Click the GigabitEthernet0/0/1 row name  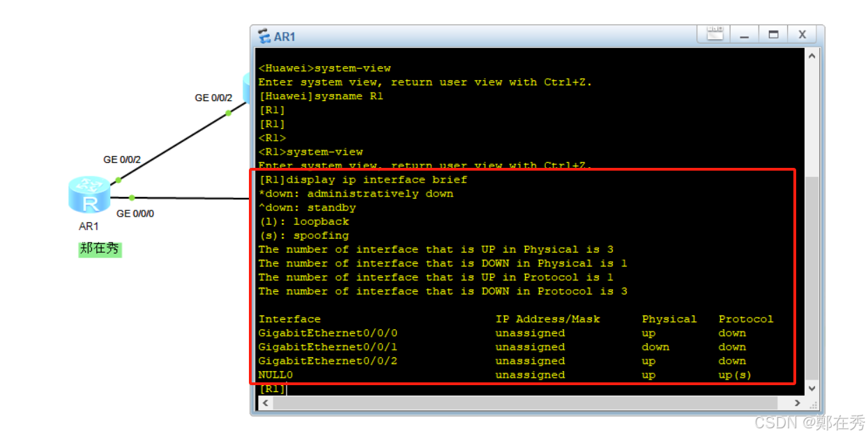(x=328, y=347)
